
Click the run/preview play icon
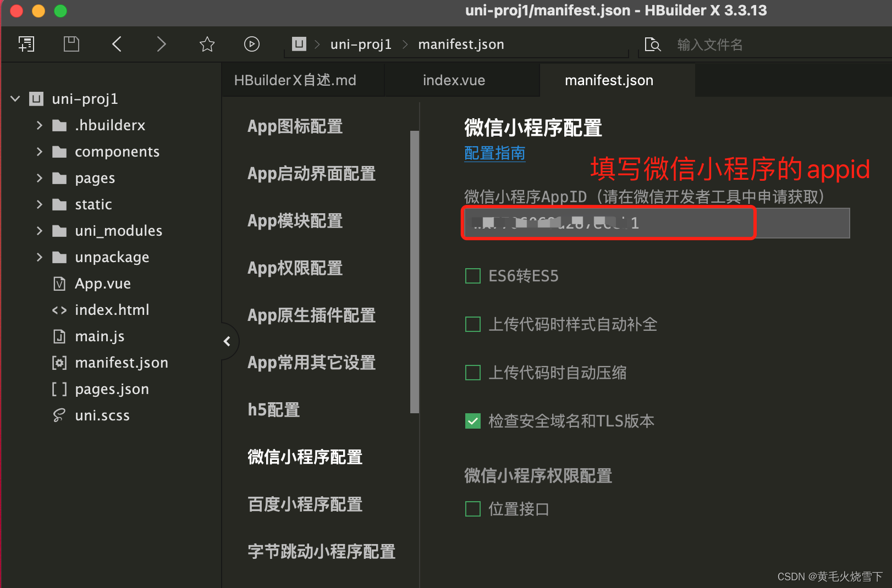(251, 44)
